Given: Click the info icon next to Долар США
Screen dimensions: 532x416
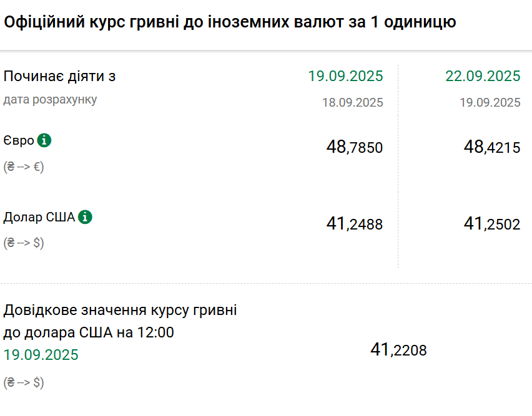Looking at the screenshot, I should click(x=85, y=217).
